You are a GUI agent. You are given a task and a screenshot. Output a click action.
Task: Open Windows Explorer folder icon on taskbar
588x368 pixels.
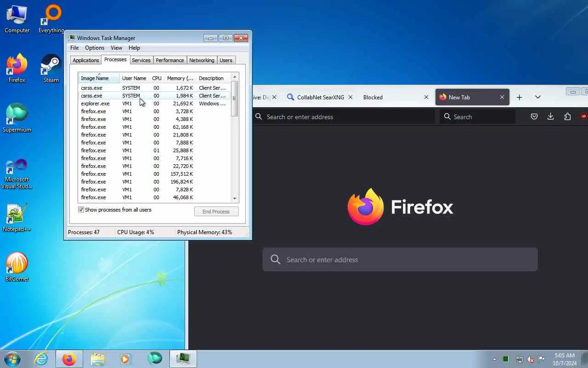pyautogui.click(x=98, y=359)
